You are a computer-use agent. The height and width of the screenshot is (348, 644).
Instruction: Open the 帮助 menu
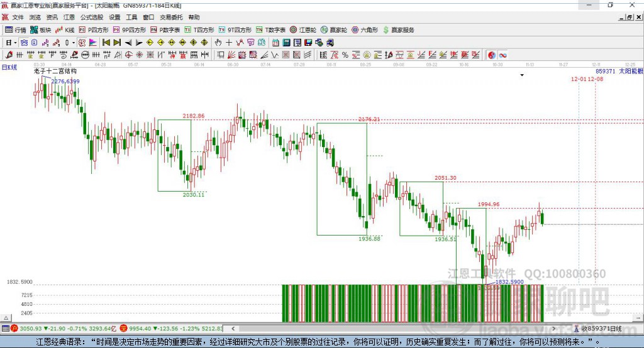(x=194, y=17)
